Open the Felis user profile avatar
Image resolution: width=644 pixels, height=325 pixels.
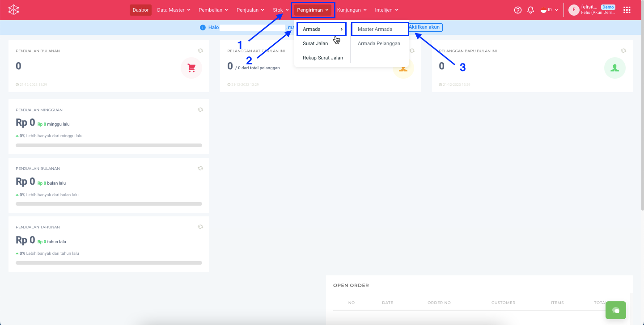(573, 10)
